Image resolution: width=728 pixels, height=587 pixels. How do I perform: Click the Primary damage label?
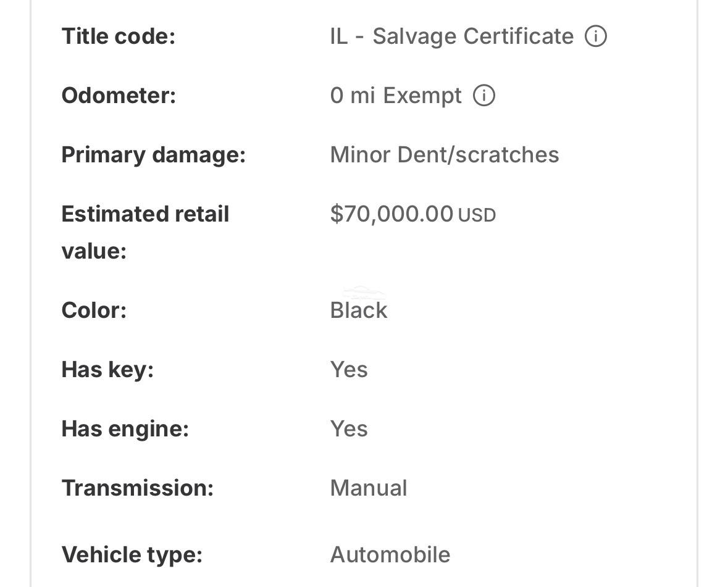(x=154, y=155)
